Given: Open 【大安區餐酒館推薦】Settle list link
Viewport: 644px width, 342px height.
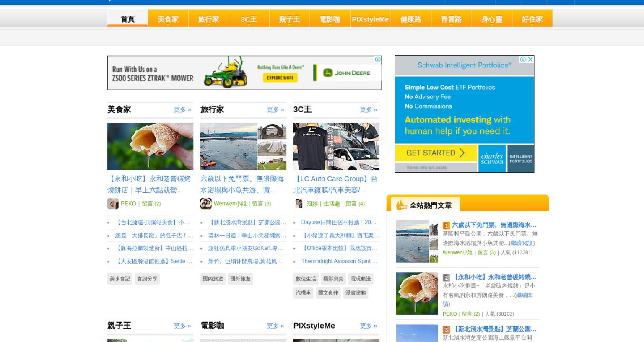Looking at the screenshot, I should [x=153, y=261].
